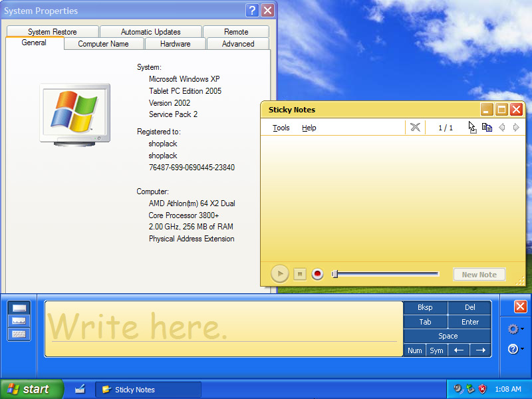Screen dimensions: 532x399
Task: Click the Service Pack 2 text
Action: point(173,114)
